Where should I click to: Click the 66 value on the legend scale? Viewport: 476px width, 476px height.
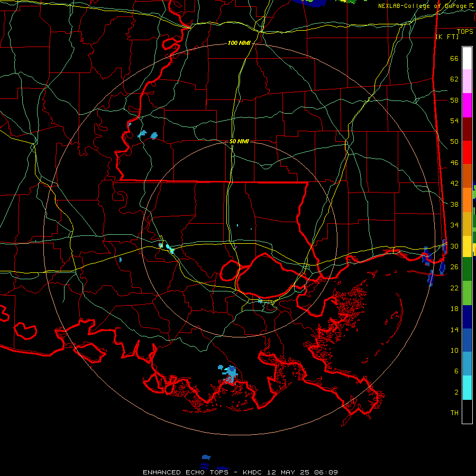click(x=454, y=59)
